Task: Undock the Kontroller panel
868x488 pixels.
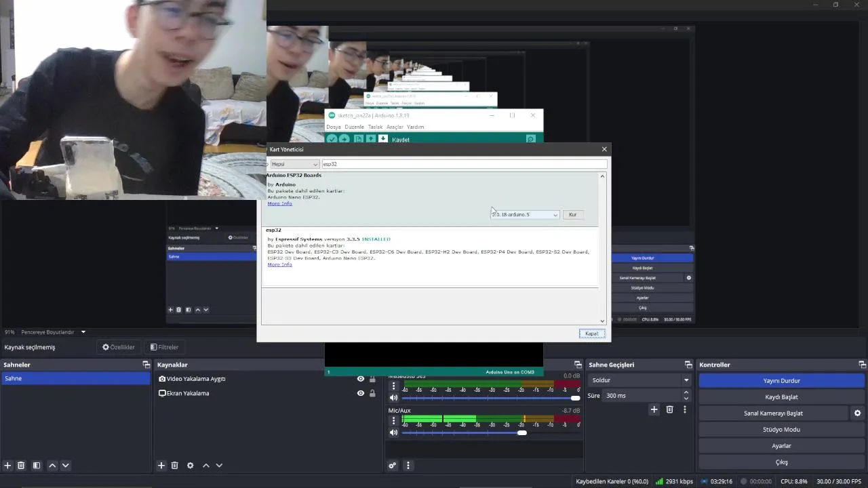Action: click(863, 365)
